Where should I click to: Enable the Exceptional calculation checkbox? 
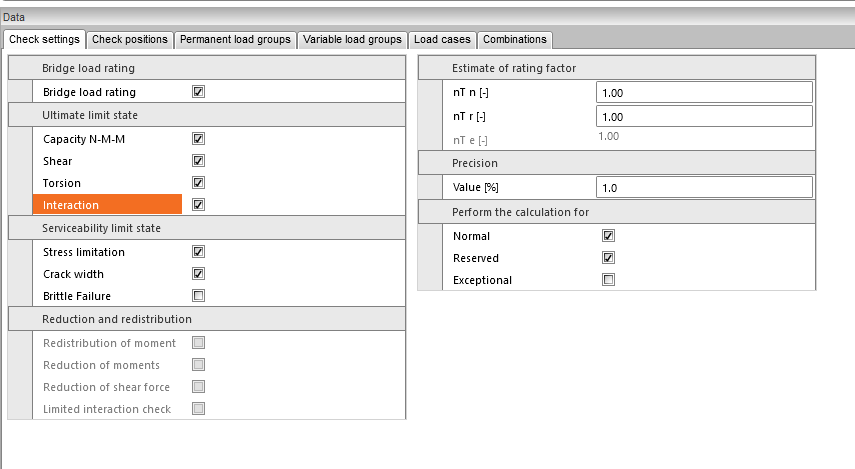(x=608, y=280)
